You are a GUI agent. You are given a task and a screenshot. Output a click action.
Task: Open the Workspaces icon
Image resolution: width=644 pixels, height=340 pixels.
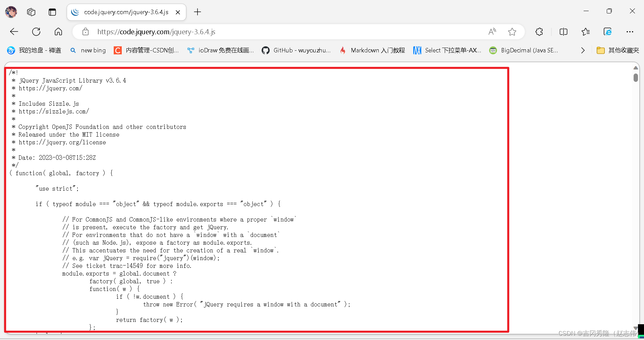coord(31,12)
